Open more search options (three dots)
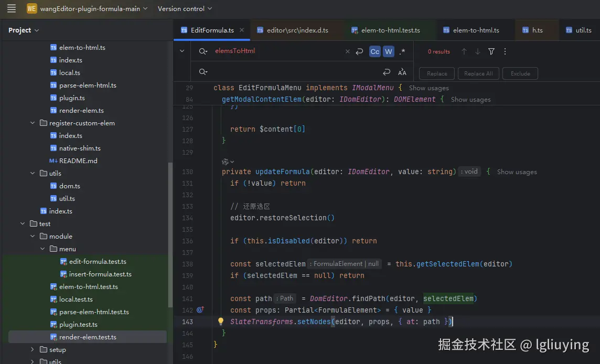This screenshot has width=600, height=364. 505,51
